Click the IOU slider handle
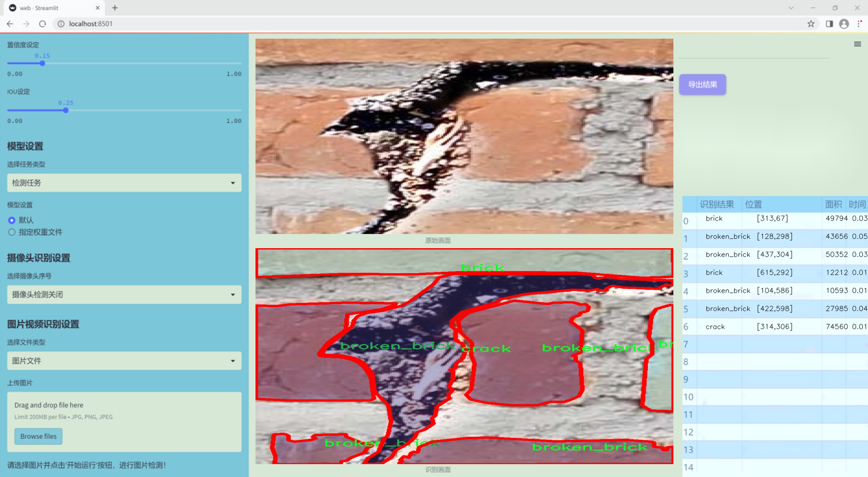Viewport: 868px width, 477px height. (66, 111)
